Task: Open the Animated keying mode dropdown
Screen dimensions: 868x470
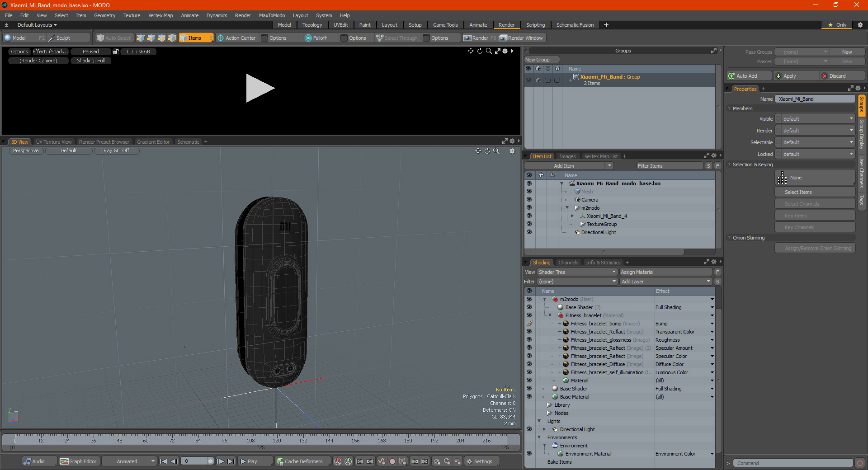Action: coord(130,461)
